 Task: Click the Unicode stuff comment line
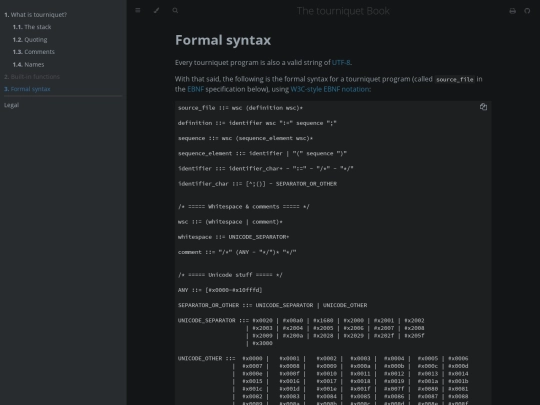pyautogui.click(x=230, y=275)
